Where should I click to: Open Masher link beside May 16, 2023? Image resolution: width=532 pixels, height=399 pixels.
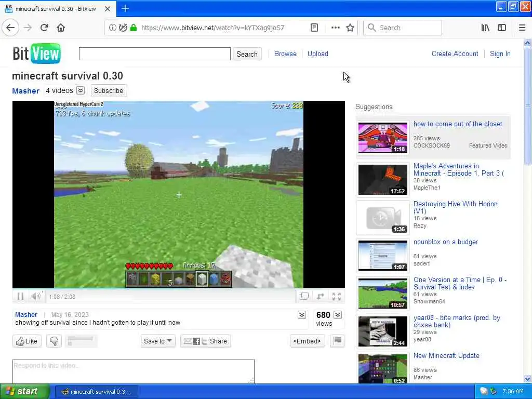pyautogui.click(x=26, y=314)
